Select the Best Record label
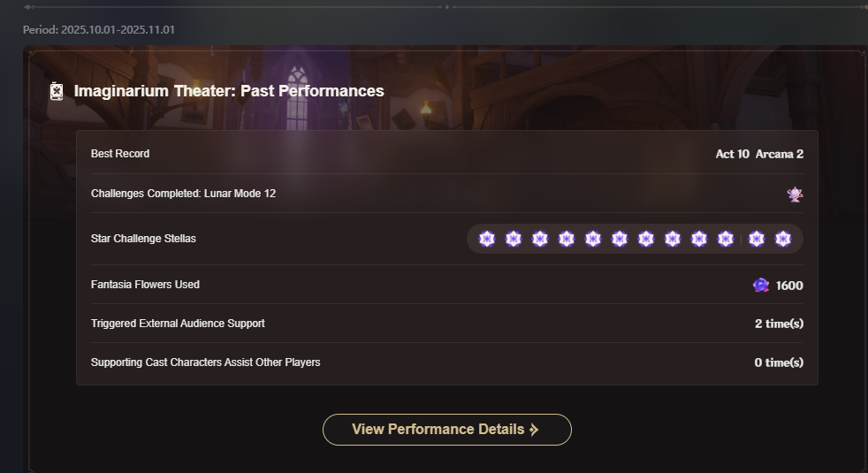 click(x=120, y=154)
